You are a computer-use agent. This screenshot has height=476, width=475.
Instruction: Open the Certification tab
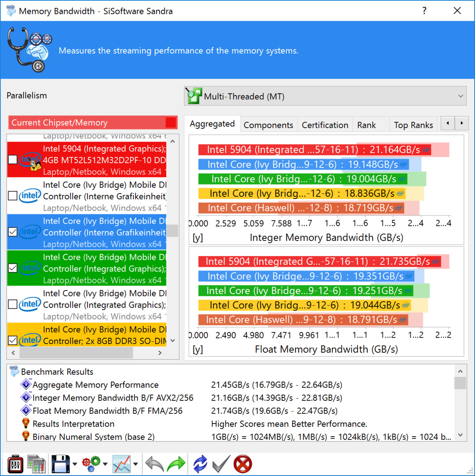(325, 125)
